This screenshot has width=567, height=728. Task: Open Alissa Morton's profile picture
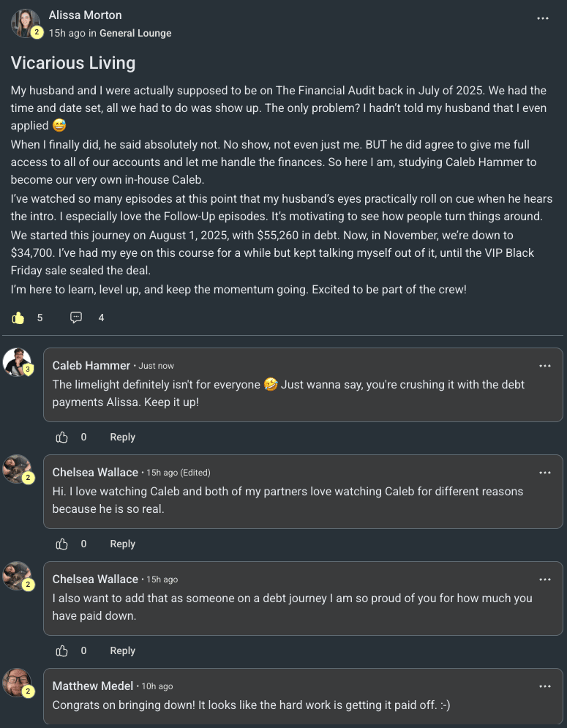click(x=25, y=23)
